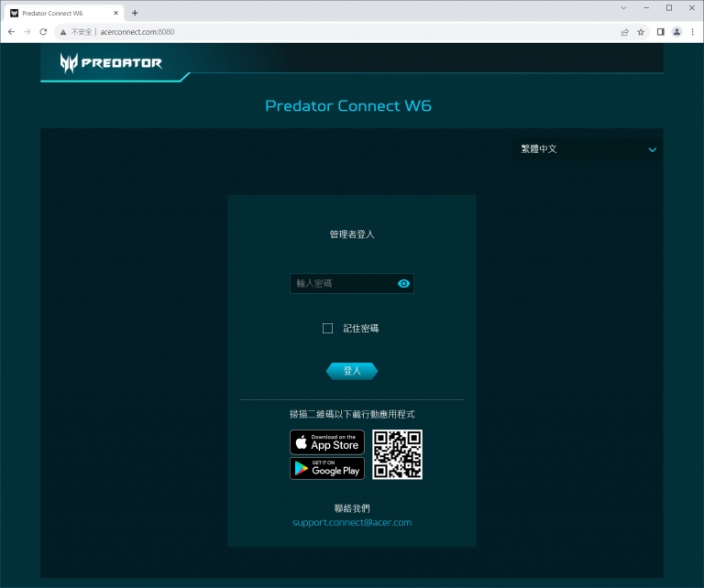Click the 管理者登入 heading text
704x588 pixels.
tap(352, 234)
